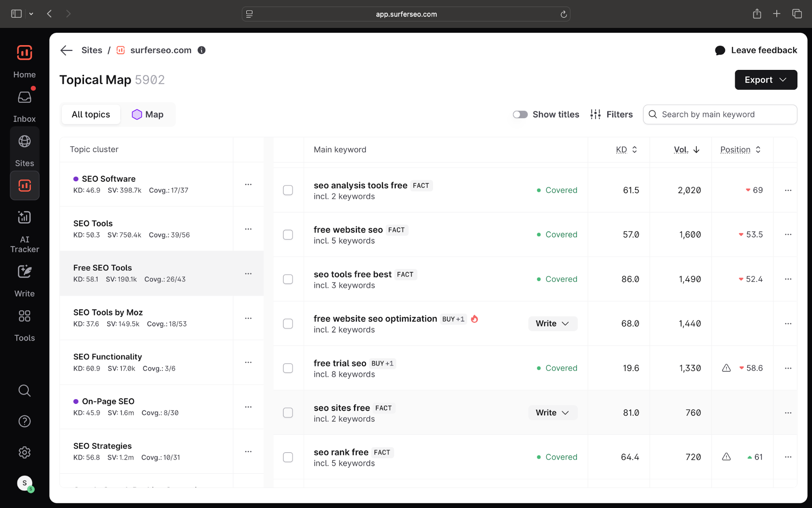Select the checkbox for free trial seo
812x508 pixels.
[x=288, y=368]
